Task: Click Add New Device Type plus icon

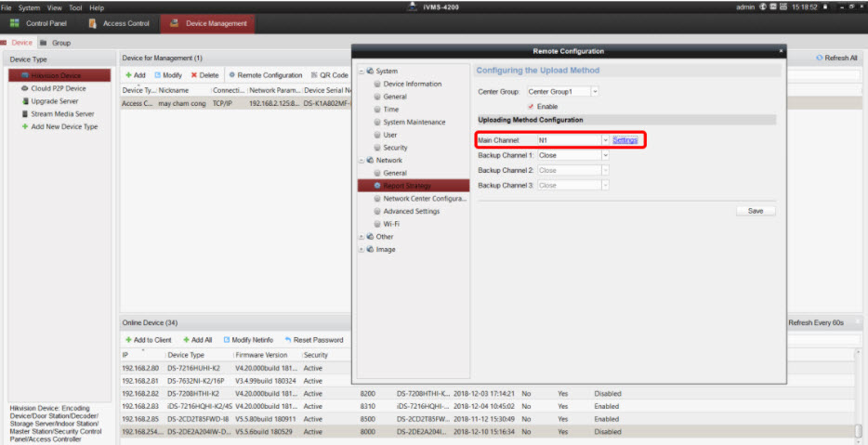Action: point(25,127)
